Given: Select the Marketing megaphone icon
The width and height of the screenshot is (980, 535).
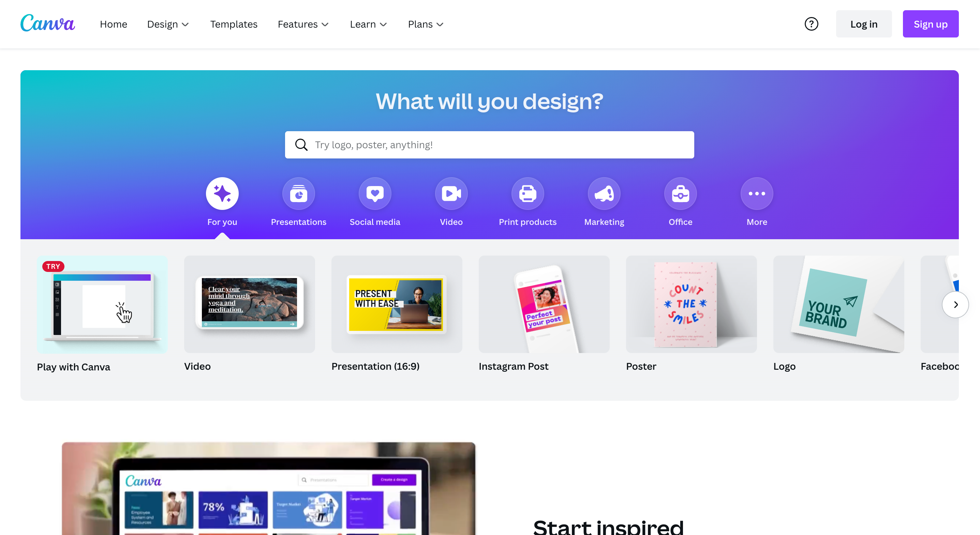Looking at the screenshot, I should 604,194.
